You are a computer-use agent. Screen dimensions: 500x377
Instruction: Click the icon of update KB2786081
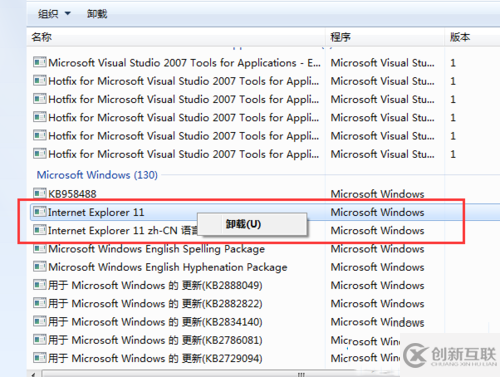click(40, 340)
